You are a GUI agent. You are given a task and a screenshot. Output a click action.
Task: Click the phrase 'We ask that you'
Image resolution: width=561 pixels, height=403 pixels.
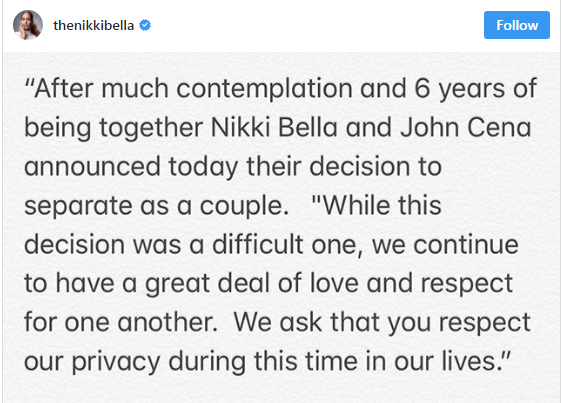point(332,322)
